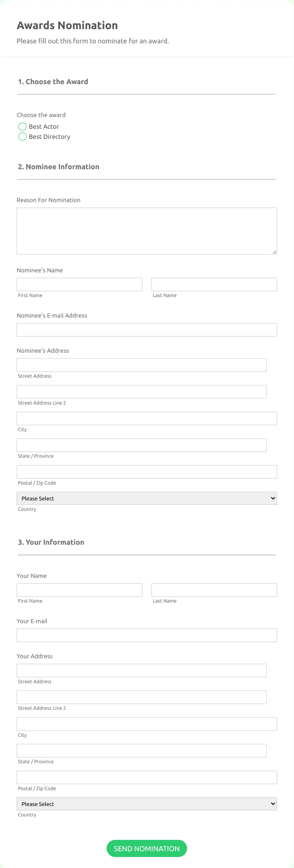Screen dimensions: 294x868
Task: Select the Nominee's E-mail Address field
Action: click(146, 330)
